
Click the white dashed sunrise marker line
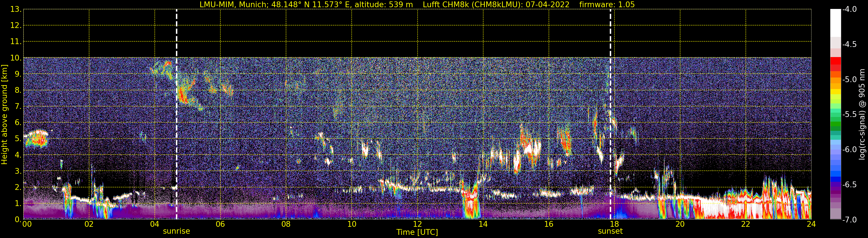[x=176, y=114]
